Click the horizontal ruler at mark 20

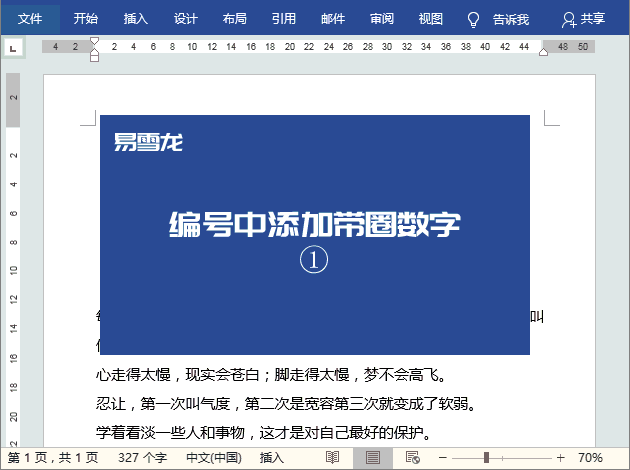pos(290,47)
